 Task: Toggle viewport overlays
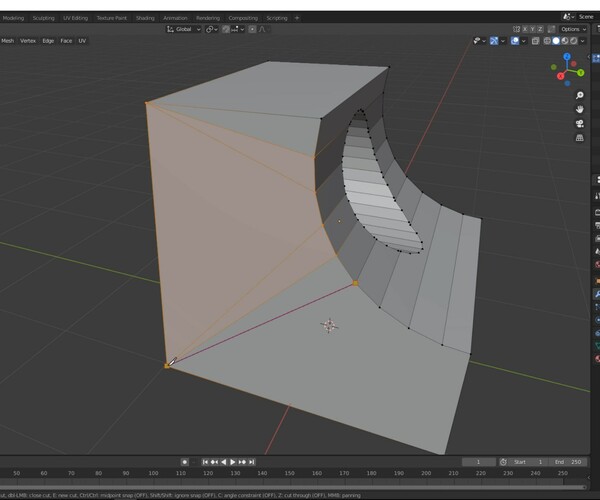515,41
